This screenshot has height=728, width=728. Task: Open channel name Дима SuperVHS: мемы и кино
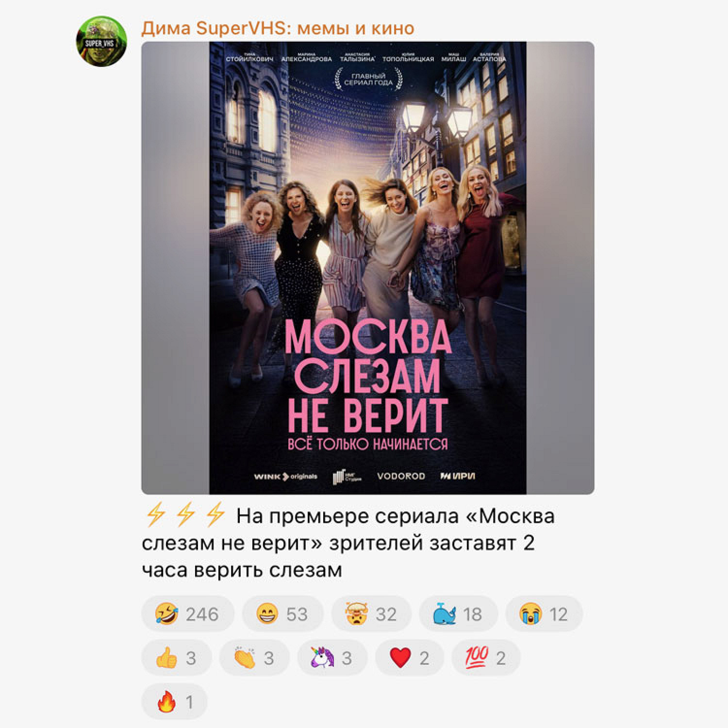click(x=278, y=28)
